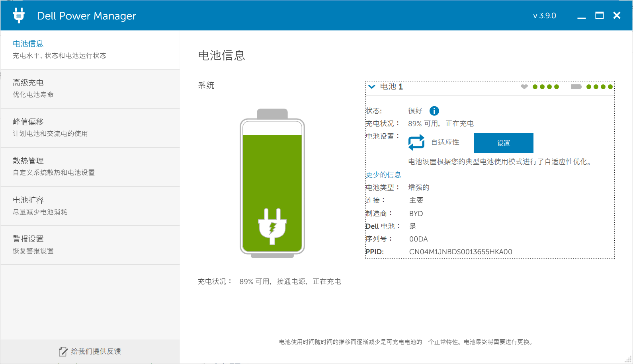Click the feedback pencil icon
Viewport: 633px width, 364px height.
[x=63, y=352]
